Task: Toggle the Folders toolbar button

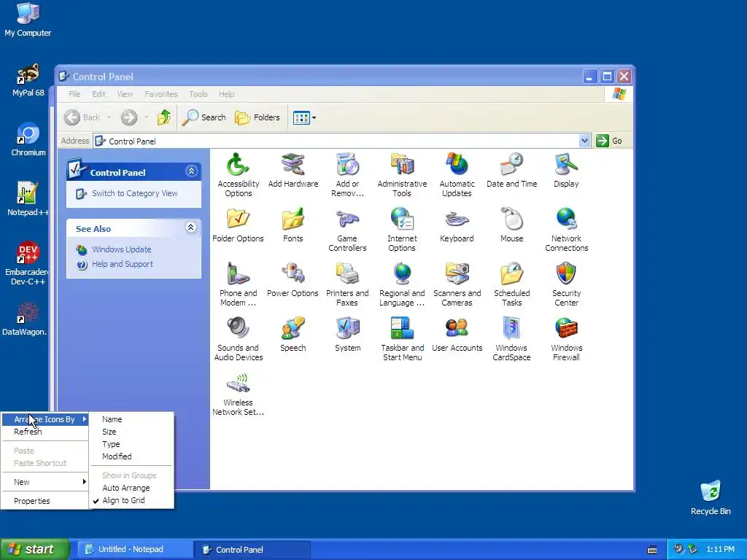Action: coord(258,117)
